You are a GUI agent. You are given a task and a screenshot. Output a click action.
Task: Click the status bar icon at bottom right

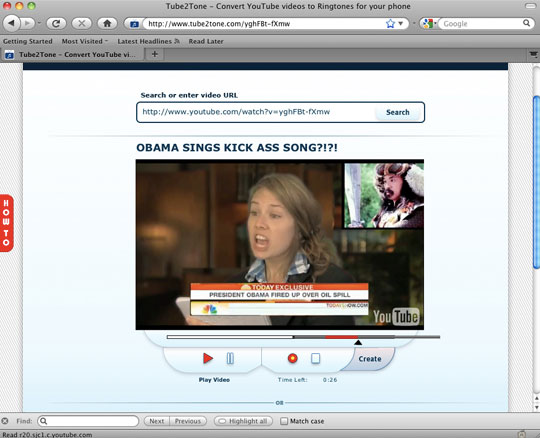pos(522,434)
